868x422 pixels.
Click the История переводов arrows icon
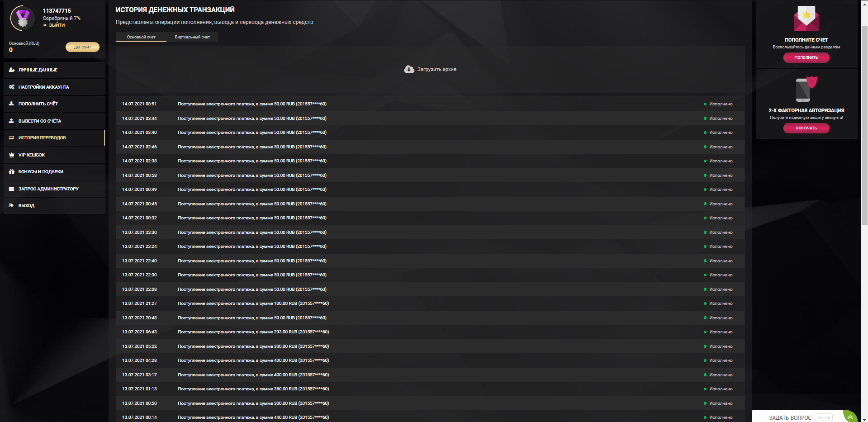tap(12, 138)
